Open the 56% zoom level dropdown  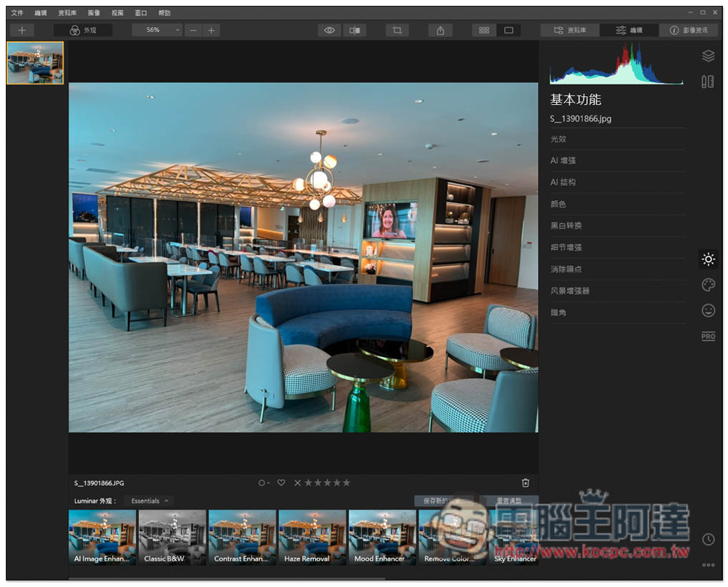tap(157, 30)
